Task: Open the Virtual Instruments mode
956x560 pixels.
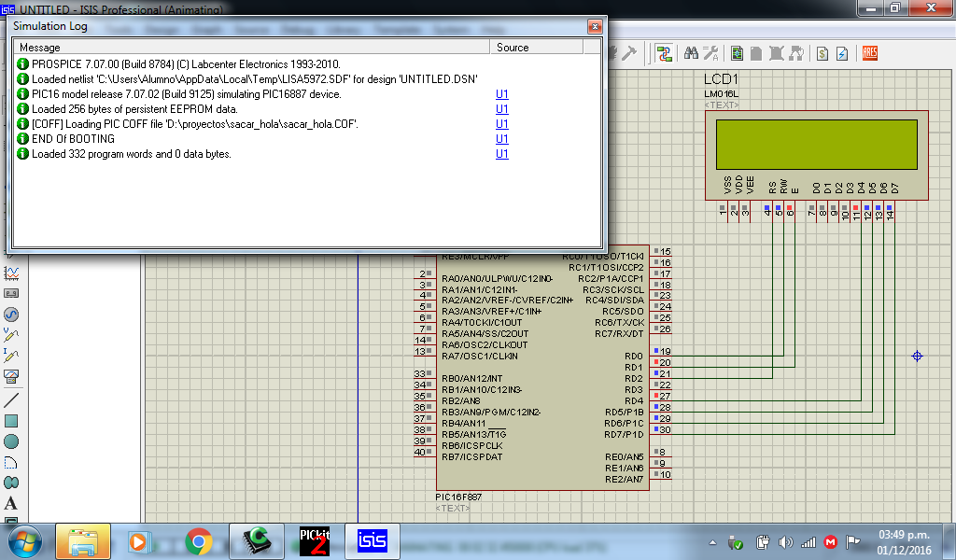Action: [11, 376]
